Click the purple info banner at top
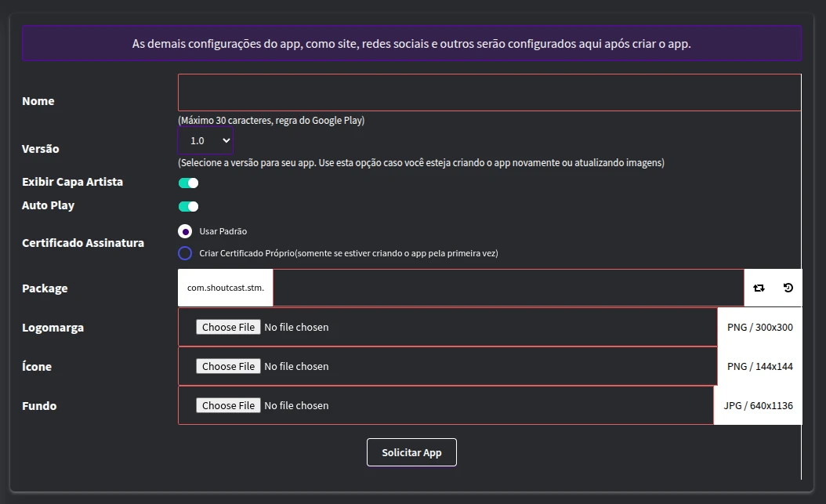 coord(411,43)
